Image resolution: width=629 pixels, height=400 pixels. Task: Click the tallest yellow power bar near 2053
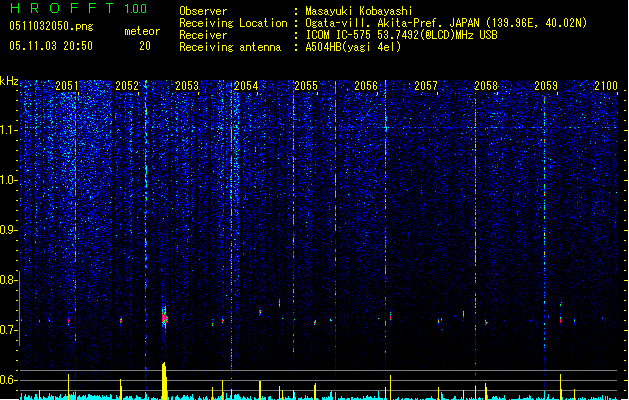pyautogui.click(x=164, y=381)
